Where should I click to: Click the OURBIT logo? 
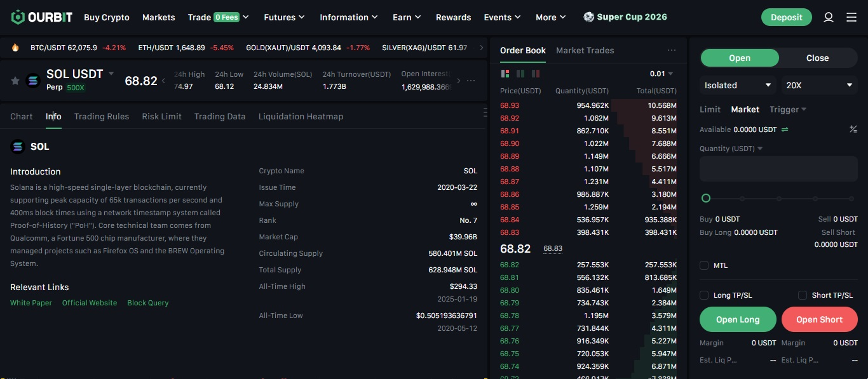[41, 17]
